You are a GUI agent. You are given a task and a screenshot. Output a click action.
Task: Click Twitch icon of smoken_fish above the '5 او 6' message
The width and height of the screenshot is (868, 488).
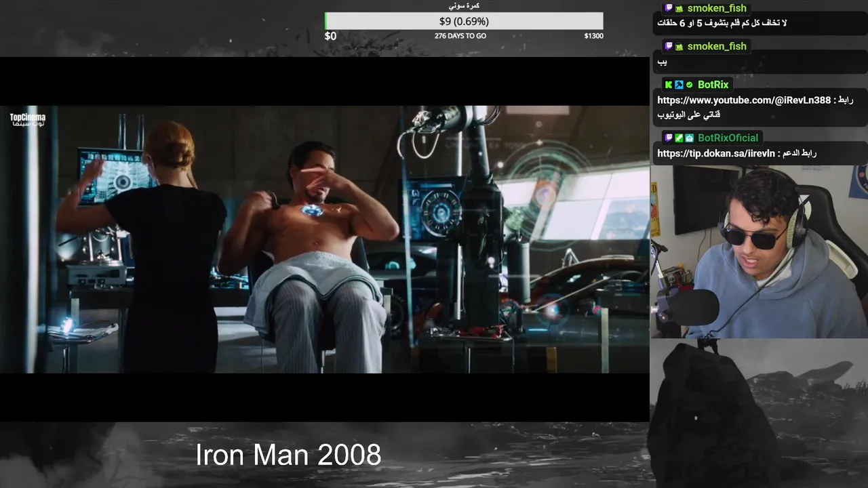[x=668, y=8]
